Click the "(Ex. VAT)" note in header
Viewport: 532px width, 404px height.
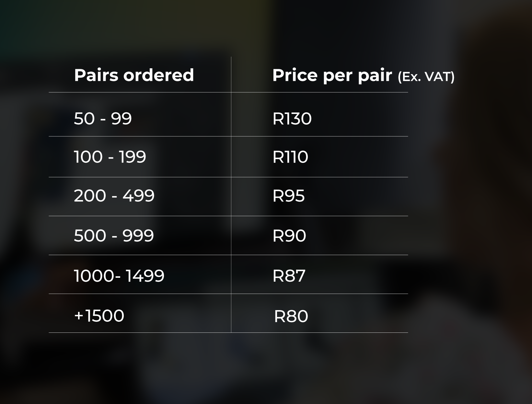426,77
